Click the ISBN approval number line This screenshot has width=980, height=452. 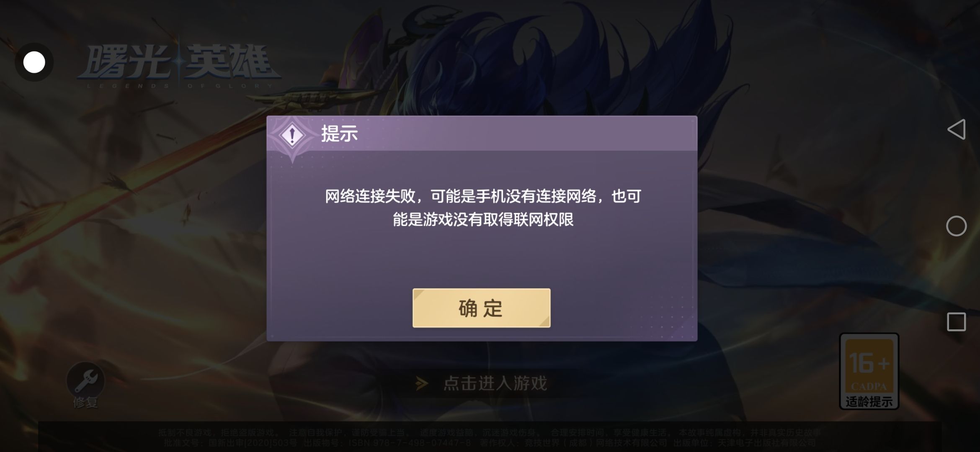point(490,443)
